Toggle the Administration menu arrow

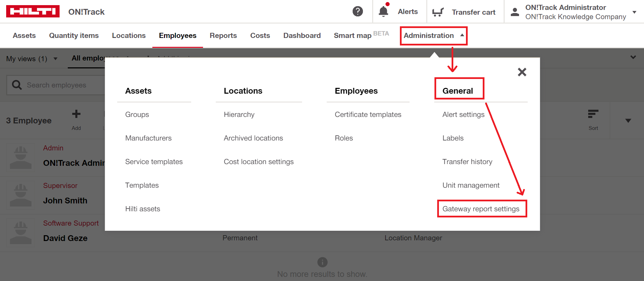pos(462,35)
